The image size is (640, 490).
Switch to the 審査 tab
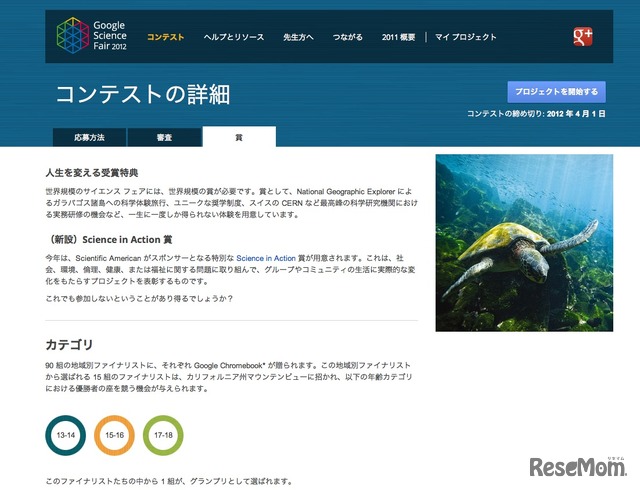(x=164, y=137)
